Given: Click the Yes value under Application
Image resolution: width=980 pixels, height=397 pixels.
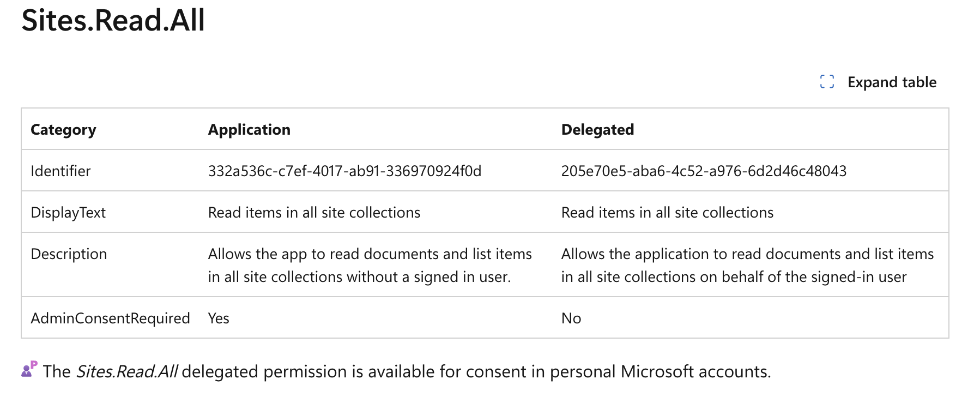Looking at the screenshot, I should click(x=218, y=318).
